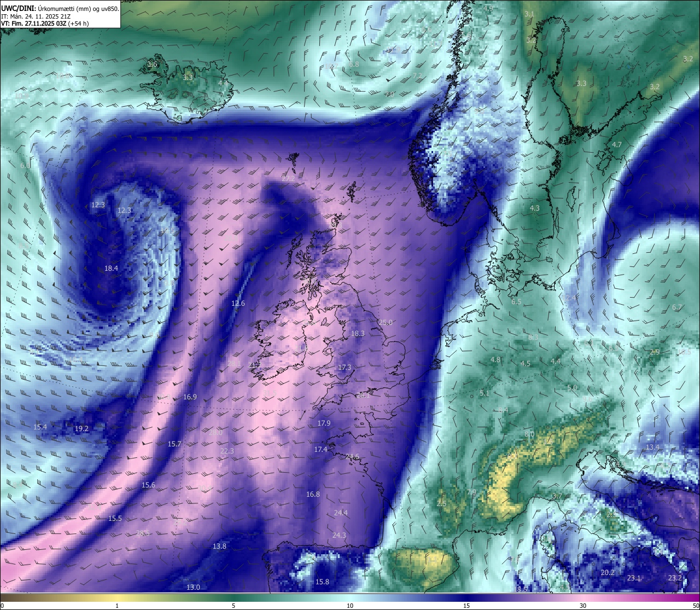Click the 20.2 value near Sardinia

(x=608, y=572)
